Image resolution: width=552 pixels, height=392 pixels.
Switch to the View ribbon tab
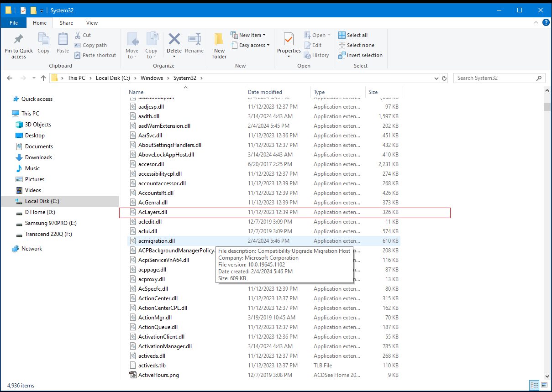92,23
